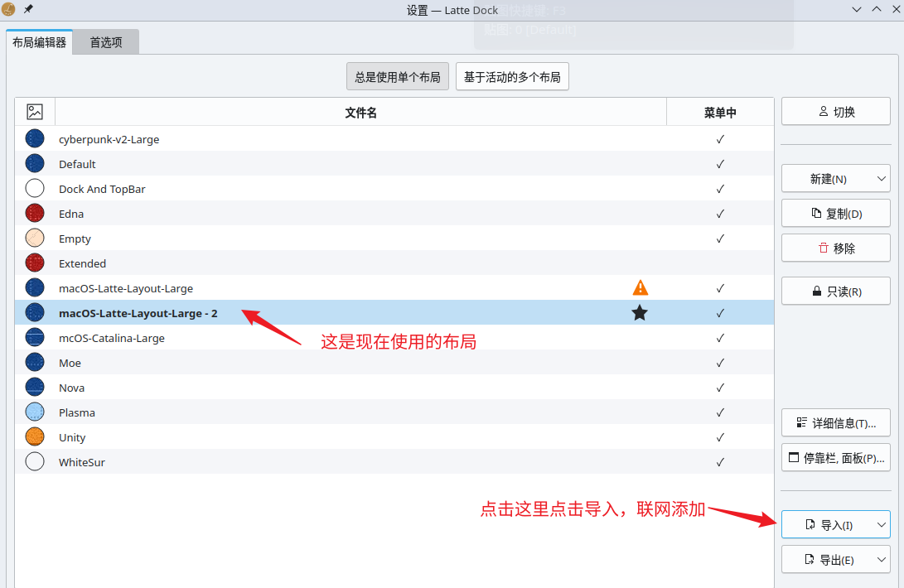Select the Extended layout name
Viewport: 904px width, 588px height.
(x=82, y=263)
